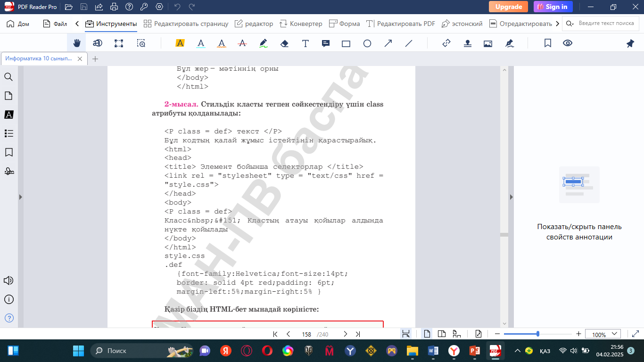Screen dimensions: 644x362
Task: Switch to Редактировать PDF tab
Action: click(400, 24)
